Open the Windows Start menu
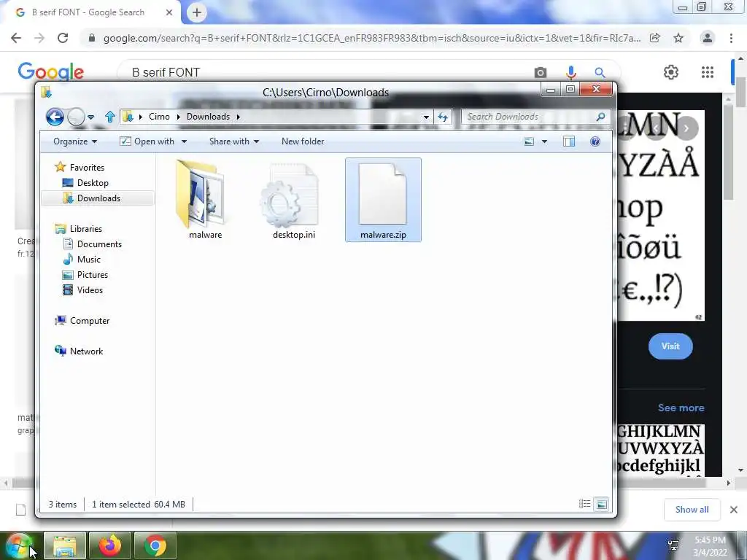Viewport: 747px width, 560px height. point(18,545)
